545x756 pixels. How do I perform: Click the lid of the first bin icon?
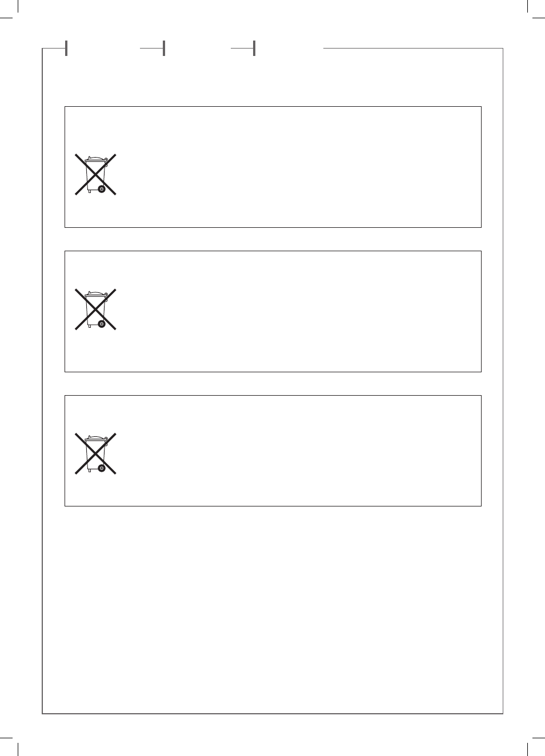click(x=96, y=159)
